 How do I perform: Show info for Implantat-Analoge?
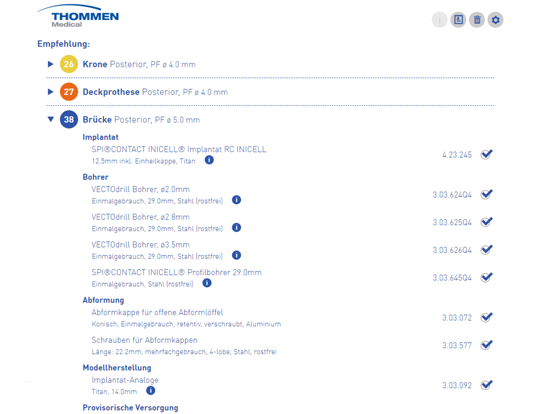[x=151, y=390]
